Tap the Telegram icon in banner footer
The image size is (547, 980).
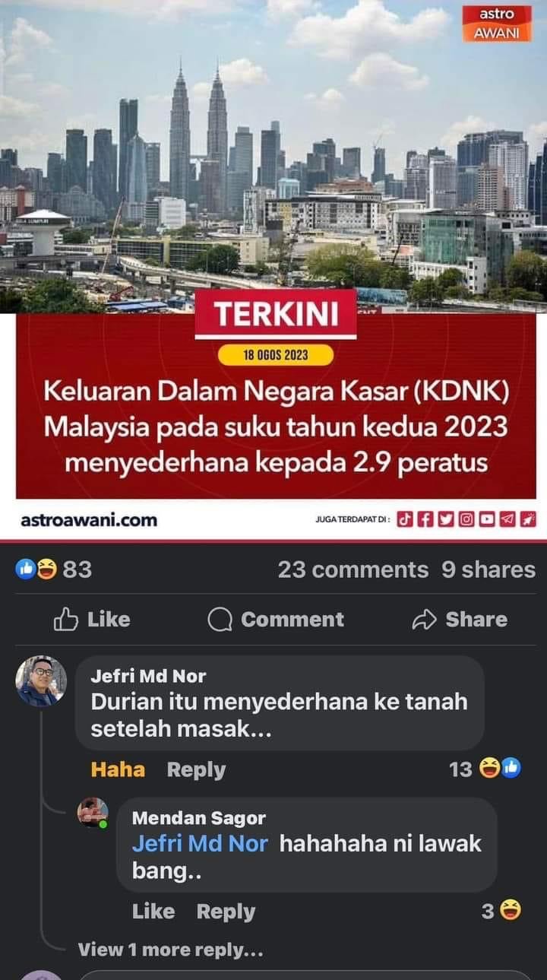(508, 519)
